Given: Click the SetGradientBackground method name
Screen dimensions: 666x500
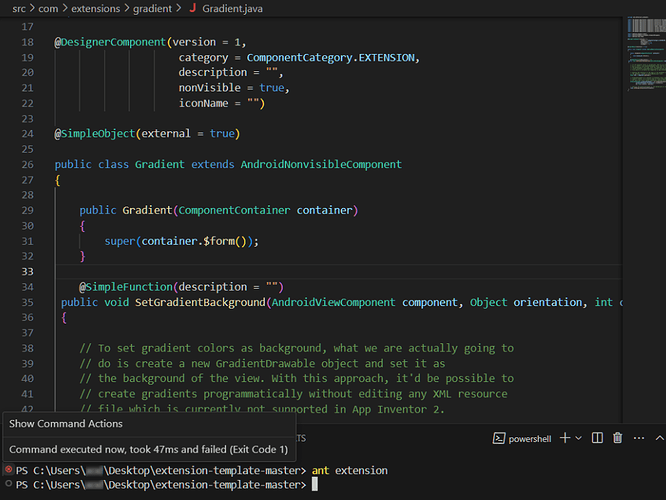Looking at the screenshot, I should (200, 302).
